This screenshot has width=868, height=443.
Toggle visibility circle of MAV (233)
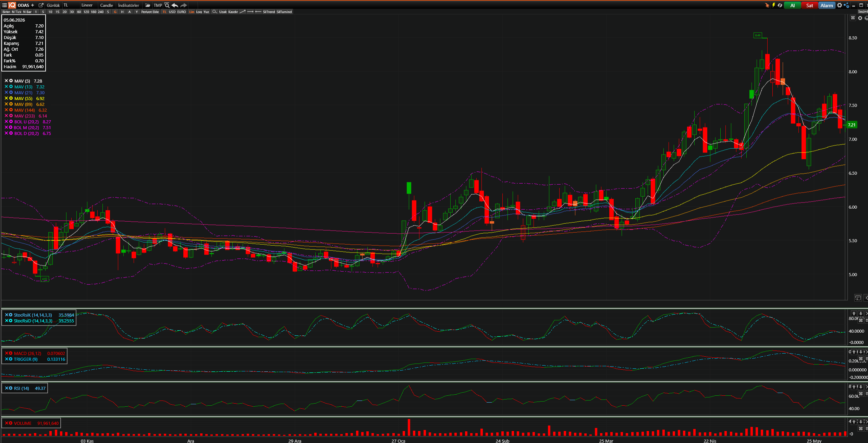pos(11,116)
